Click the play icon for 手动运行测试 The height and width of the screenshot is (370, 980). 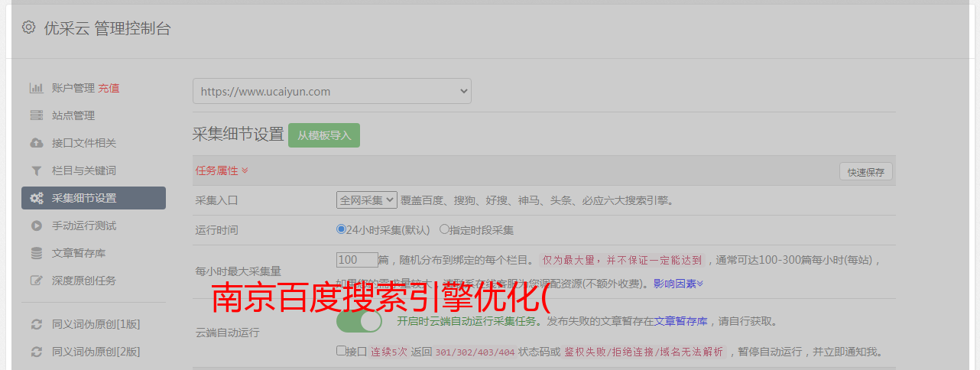(36, 226)
